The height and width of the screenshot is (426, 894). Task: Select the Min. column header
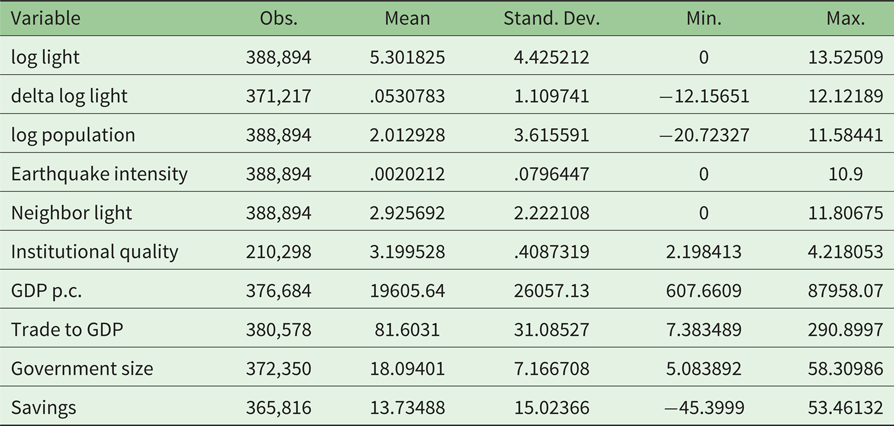[x=704, y=19]
